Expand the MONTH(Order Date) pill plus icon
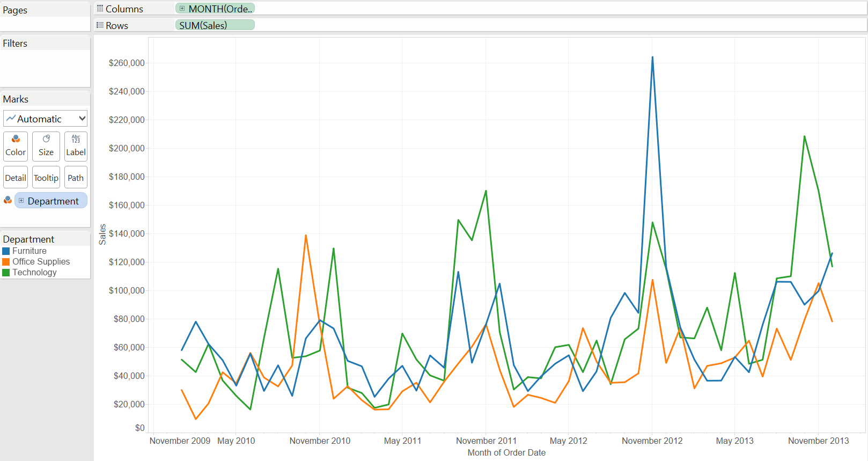Screen dimensions: 868x461 point(182,9)
